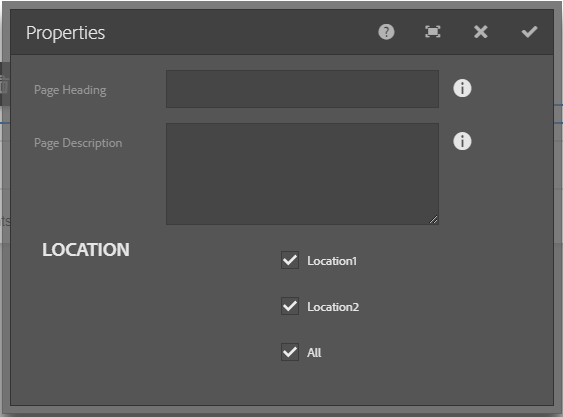
Task: Select the All label text
Action: pyautogui.click(x=314, y=353)
